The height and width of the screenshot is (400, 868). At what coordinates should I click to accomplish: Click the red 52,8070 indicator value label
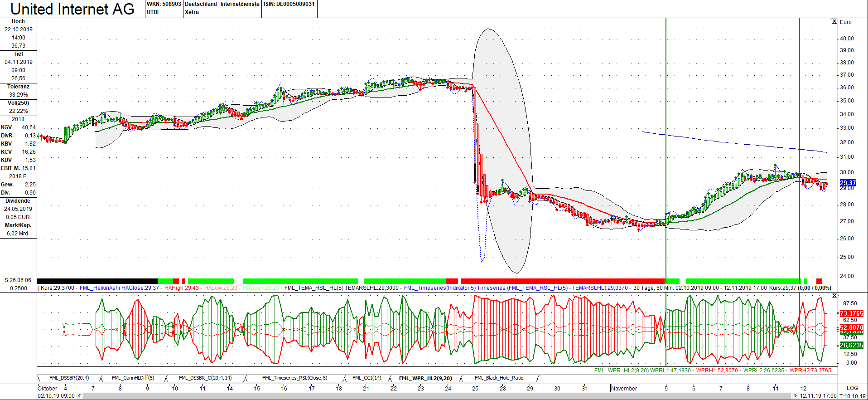pos(852,327)
